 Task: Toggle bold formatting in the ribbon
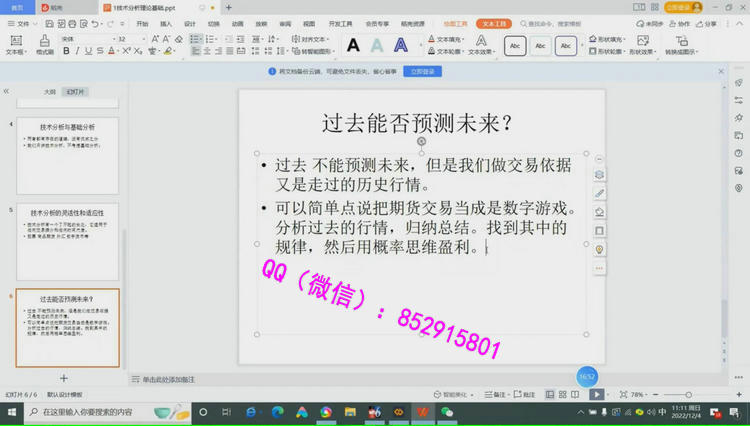pos(64,51)
